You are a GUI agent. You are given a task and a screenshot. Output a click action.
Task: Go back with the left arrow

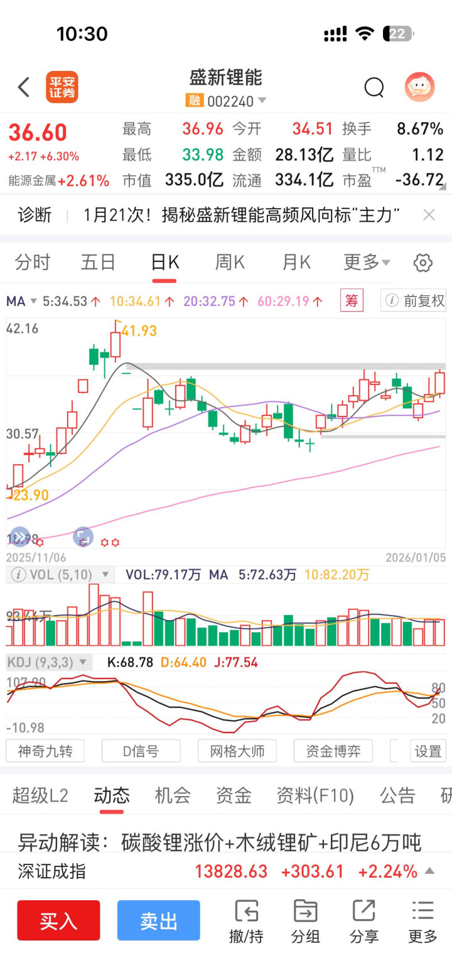24,87
